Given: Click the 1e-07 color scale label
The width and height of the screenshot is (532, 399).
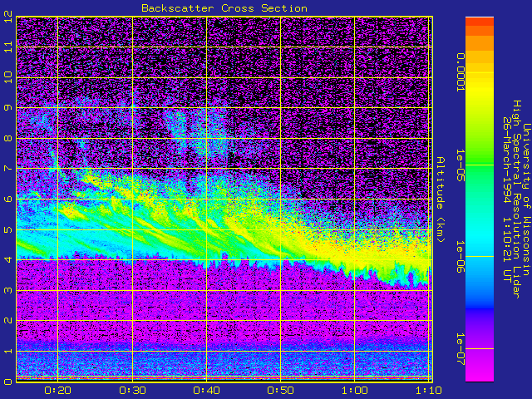Looking at the screenshot, I should (460, 349).
